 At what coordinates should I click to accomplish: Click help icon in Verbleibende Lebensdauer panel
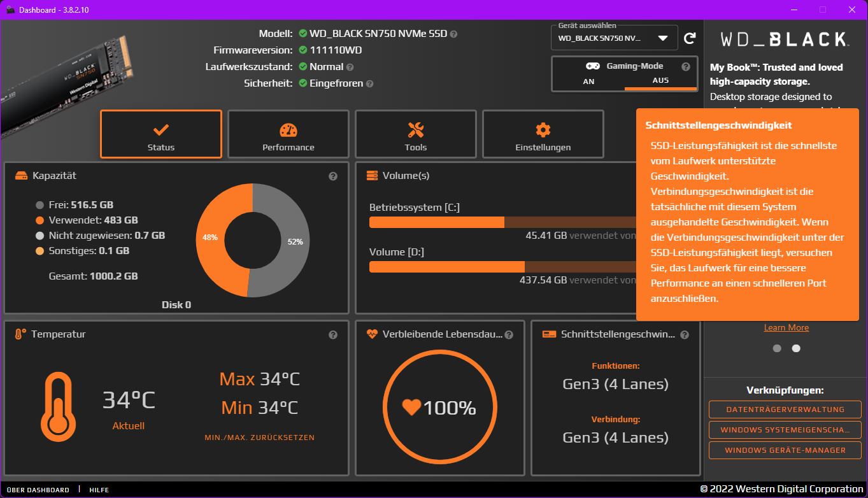click(x=509, y=335)
